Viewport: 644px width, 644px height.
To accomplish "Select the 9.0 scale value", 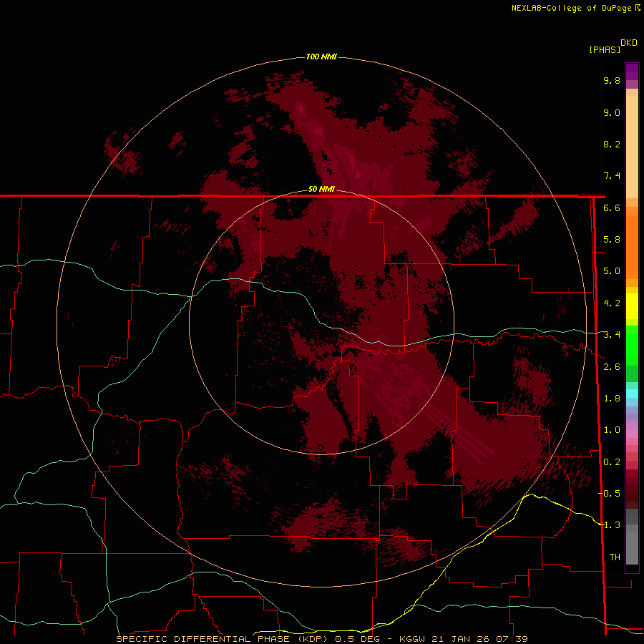I will pos(612,112).
